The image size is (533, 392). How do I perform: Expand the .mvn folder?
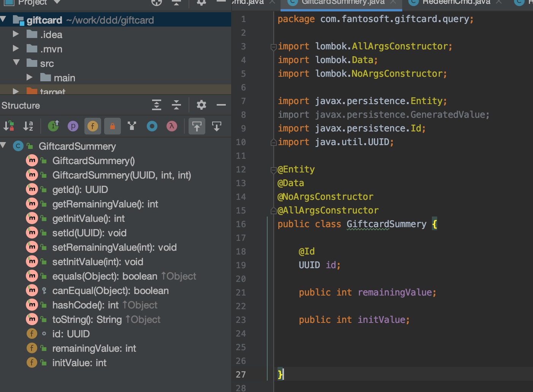[x=16, y=49]
